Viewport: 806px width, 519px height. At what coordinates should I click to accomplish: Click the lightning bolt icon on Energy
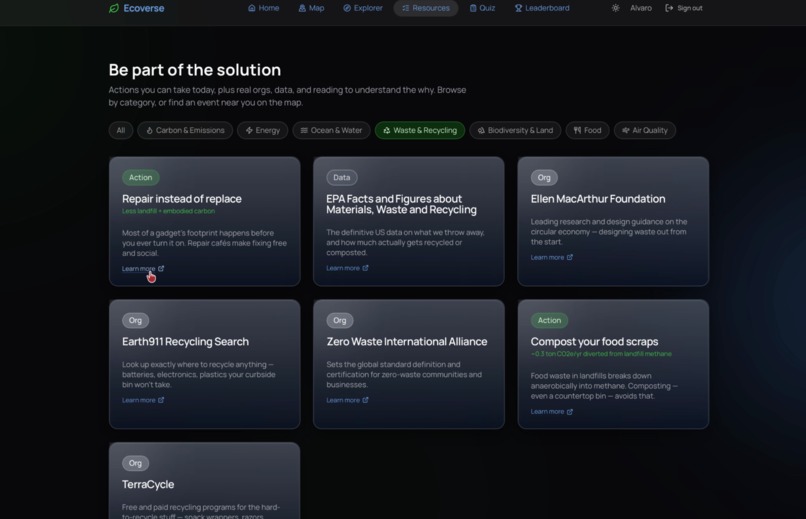(x=249, y=131)
